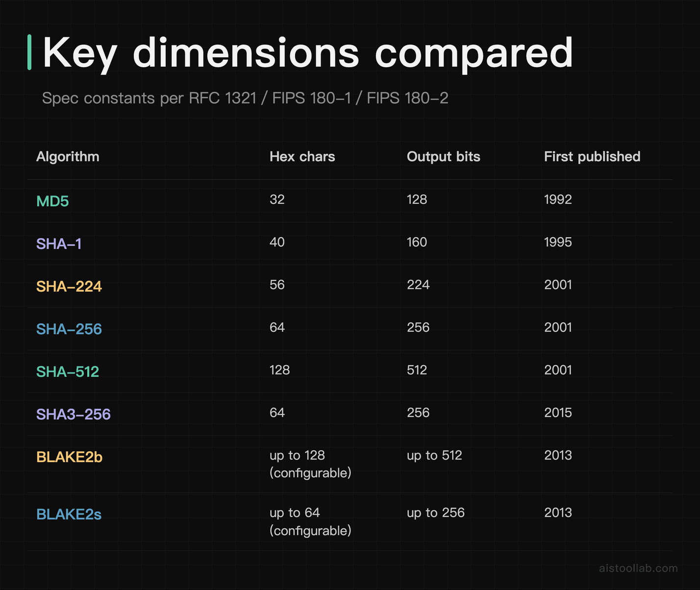Viewport: 700px width, 590px height.
Task: Select the BLAKE2b algorithm name
Action: tap(70, 457)
